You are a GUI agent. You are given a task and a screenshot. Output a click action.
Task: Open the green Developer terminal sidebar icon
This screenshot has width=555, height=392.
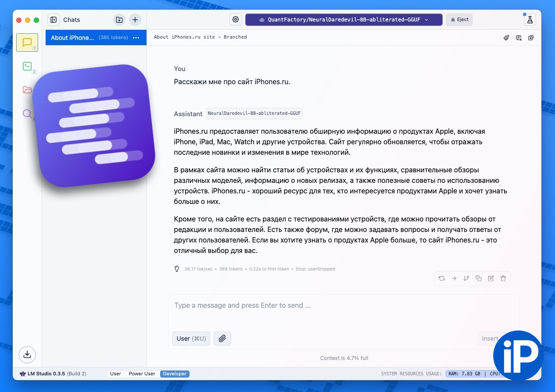pos(27,66)
